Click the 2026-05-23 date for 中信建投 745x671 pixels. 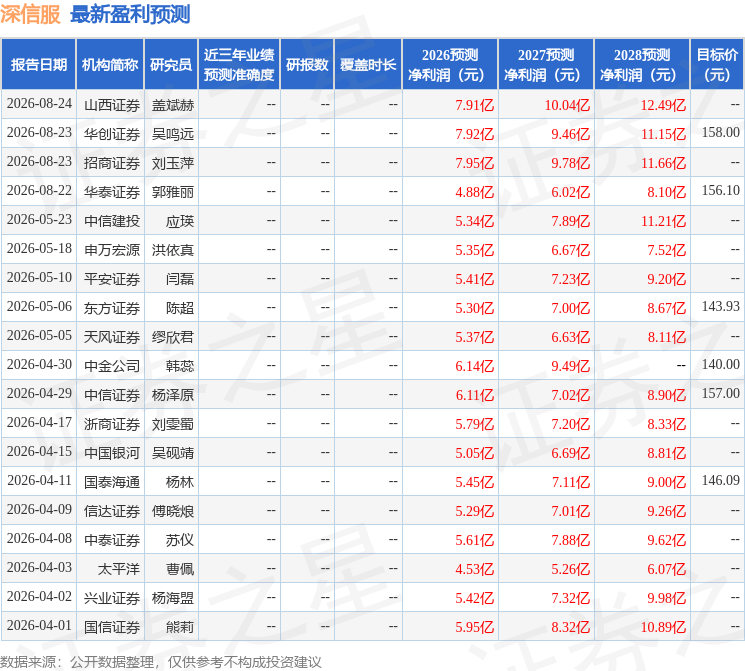pos(39,220)
